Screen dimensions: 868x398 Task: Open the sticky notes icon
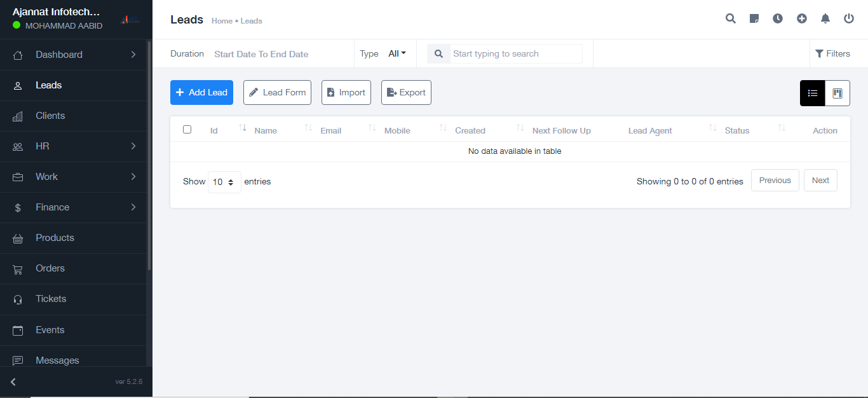[x=754, y=19]
